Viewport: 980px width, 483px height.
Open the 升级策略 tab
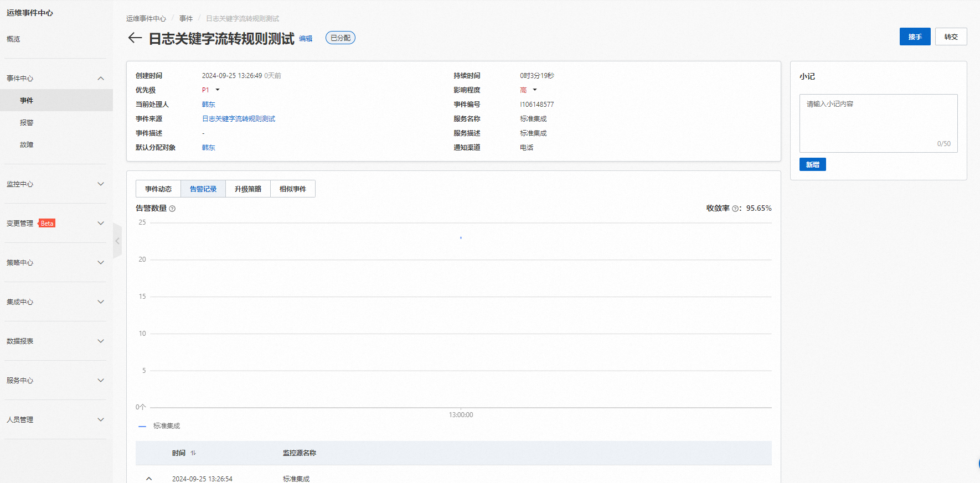click(x=248, y=189)
